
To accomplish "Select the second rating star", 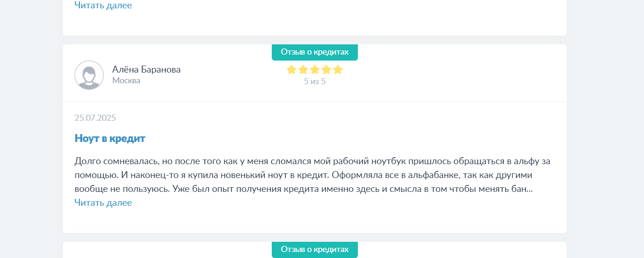I will 303,70.
